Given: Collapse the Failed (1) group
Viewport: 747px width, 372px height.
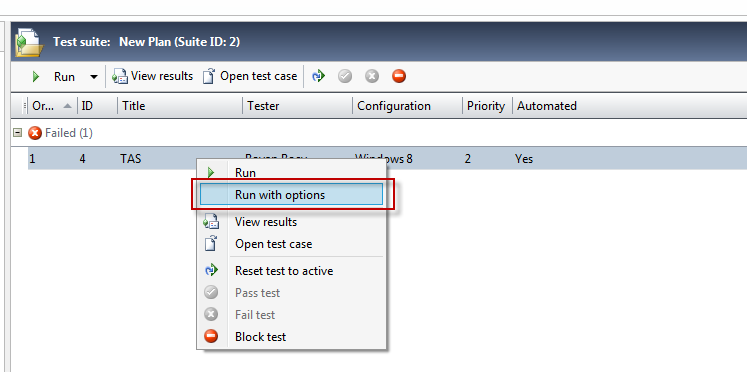Looking at the screenshot, I should pyautogui.click(x=18, y=133).
